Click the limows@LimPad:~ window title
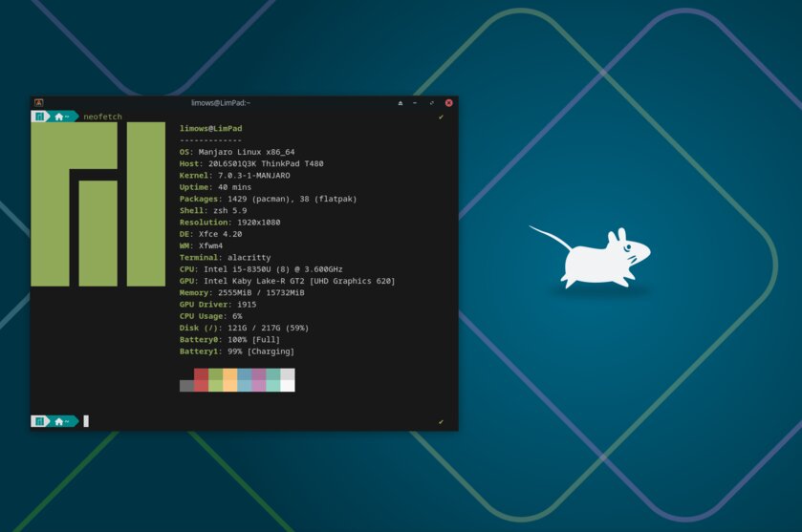The width and height of the screenshot is (802, 532). tap(221, 103)
